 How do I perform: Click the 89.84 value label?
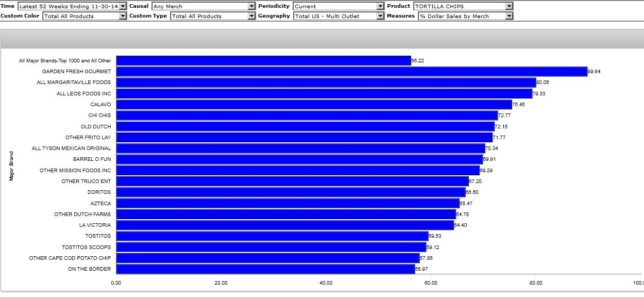point(594,72)
